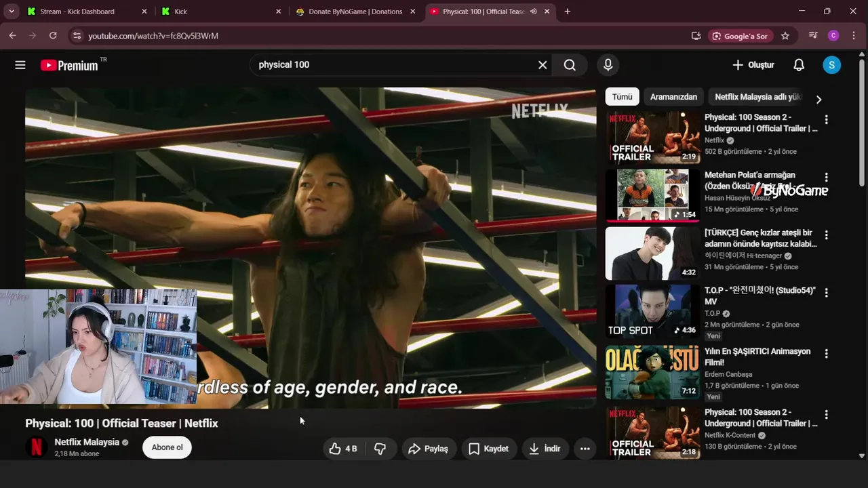Image resolution: width=868 pixels, height=488 pixels.
Task: Open the account avatar menu
Action: [x=831, y=65]
